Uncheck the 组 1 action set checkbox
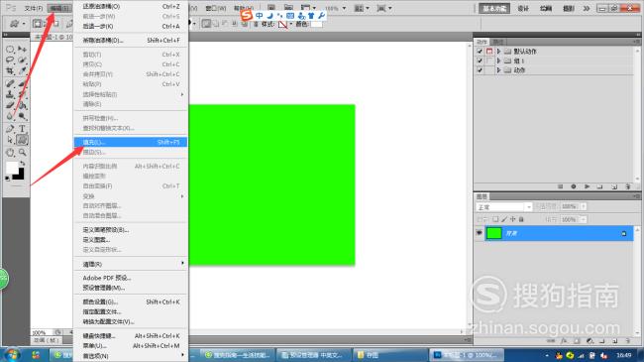This screenshot has width=644, height=362. [x=480, y=60]
